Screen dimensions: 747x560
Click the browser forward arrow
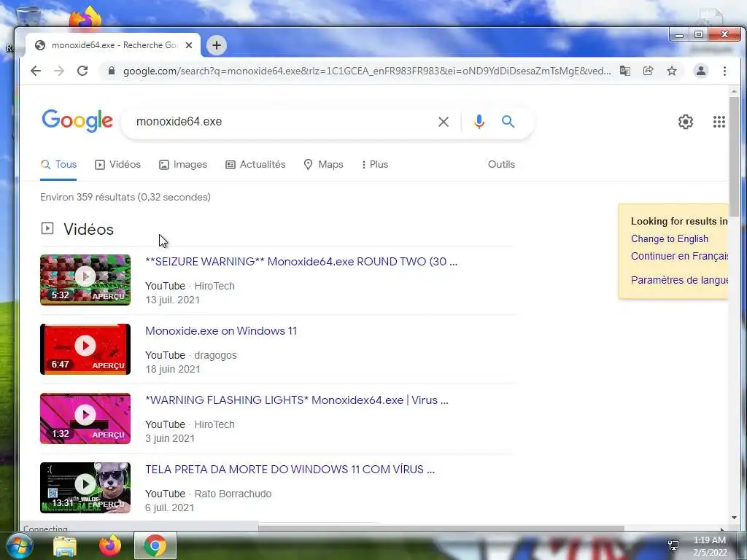click(x=59, y=71)
